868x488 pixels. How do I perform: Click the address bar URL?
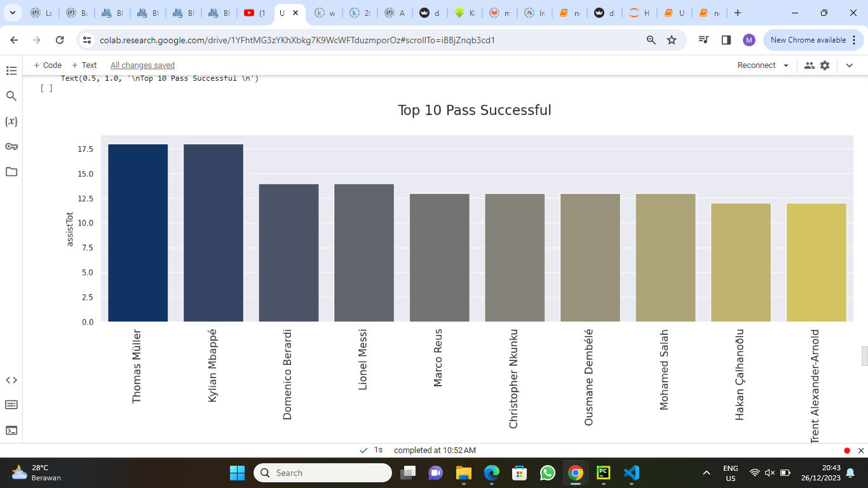click(x=297, y=40)
